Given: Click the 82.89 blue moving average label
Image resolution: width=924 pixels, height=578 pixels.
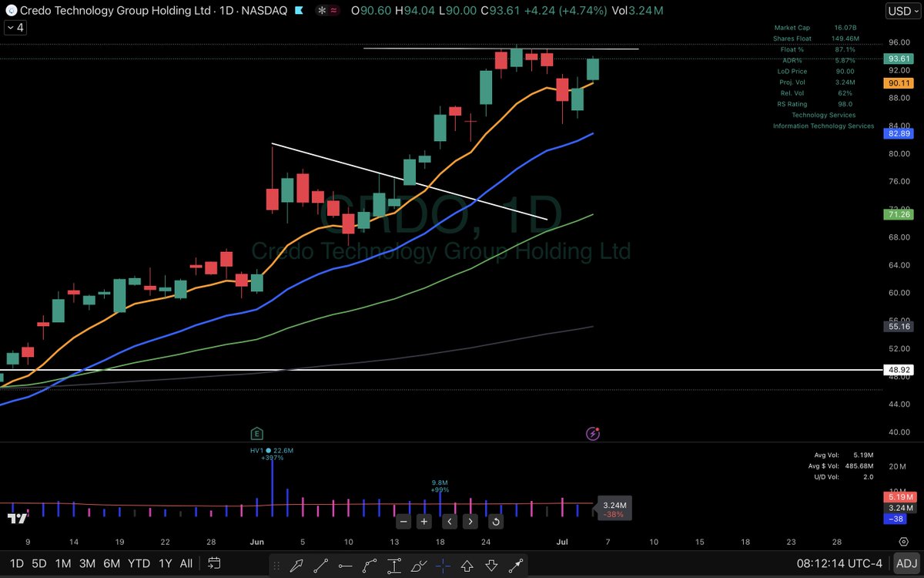Looking at the screenshot, I should pyautogui.click(x=899, y=133).
